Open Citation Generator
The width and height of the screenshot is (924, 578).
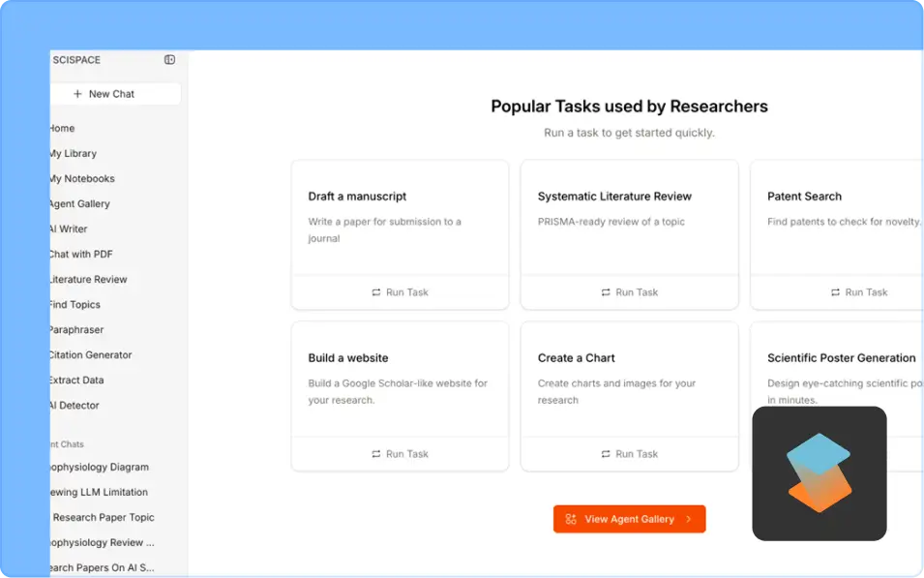pyautogui.click(x=91, y=355)
